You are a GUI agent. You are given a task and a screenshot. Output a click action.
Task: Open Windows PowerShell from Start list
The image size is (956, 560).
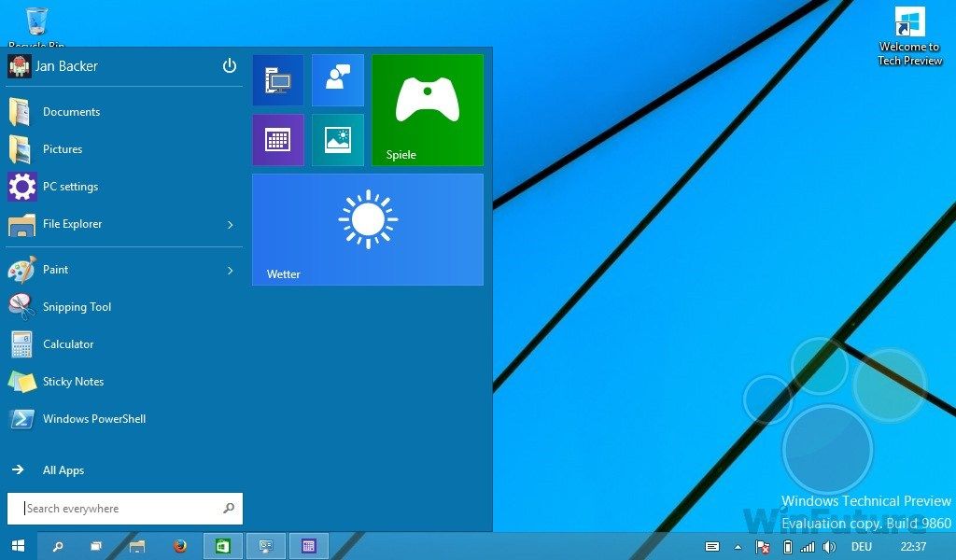pyautogui.click(x=93, y=419)
